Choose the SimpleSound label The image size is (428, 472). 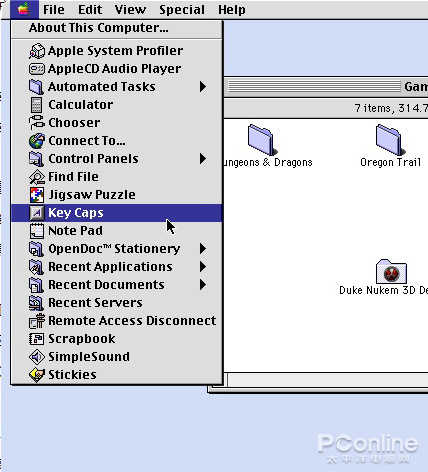(89, 357)
